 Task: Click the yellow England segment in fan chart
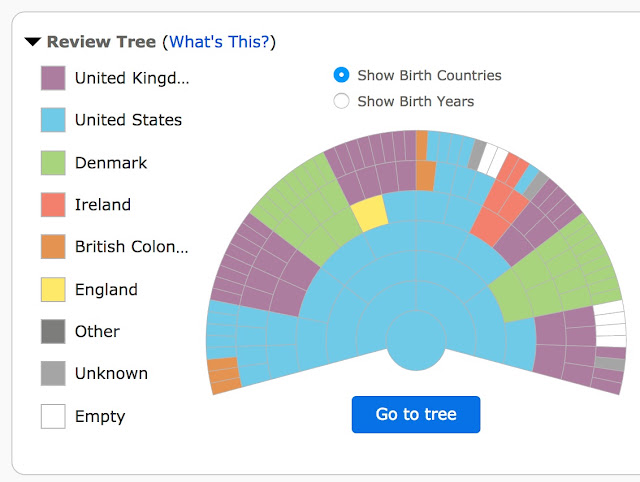point(370,213)
